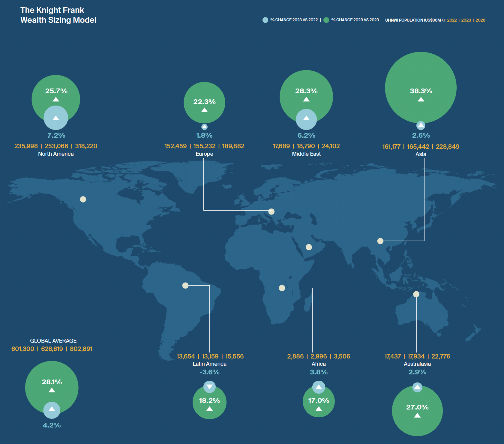The width and height of the screenshot is (504, 444).
Task: Click the Africa map marker dot
Action: (282, 288)
